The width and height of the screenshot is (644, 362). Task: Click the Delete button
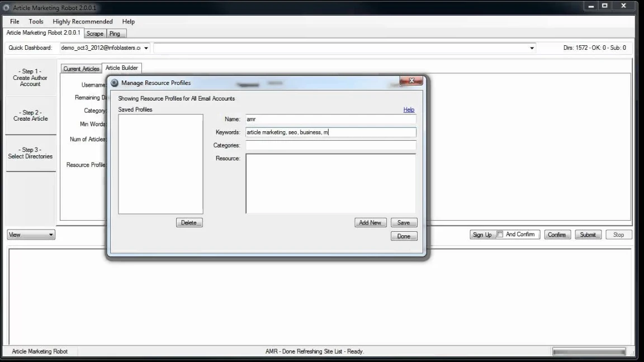[190, 222]
